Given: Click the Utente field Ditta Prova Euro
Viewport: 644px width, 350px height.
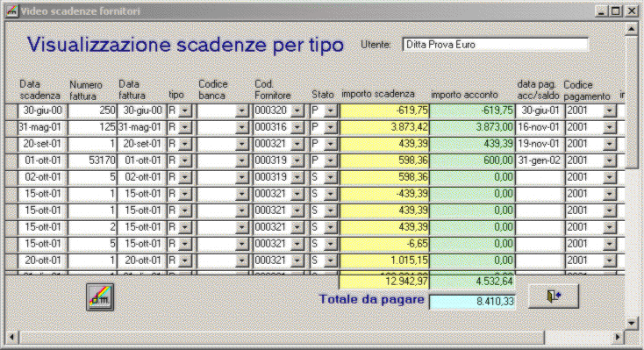Looking at the screenshot, I should pos(496,45).
